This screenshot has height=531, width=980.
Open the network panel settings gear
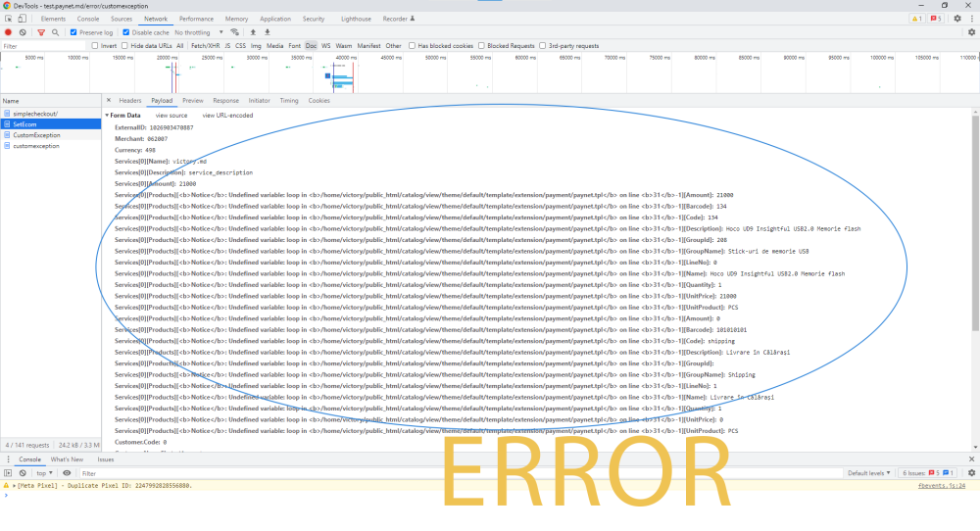971,32
